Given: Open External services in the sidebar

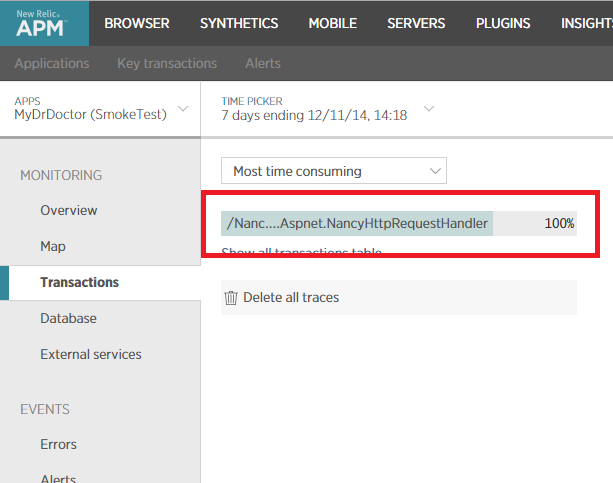Looking at the screenshot, I should tap(91, 354).
